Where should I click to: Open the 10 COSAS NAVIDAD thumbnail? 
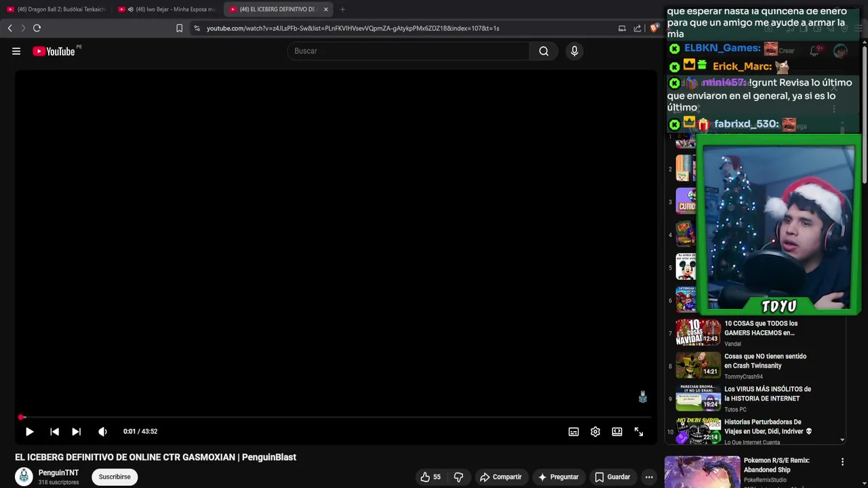[x=698, y=332]
